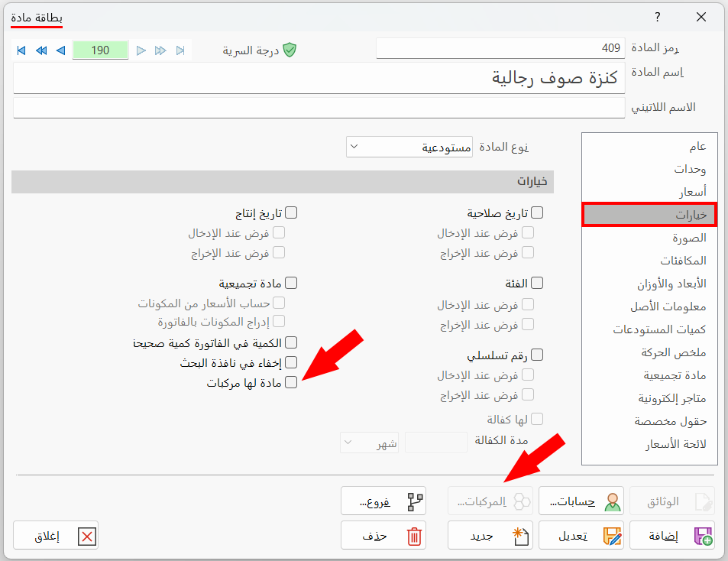Open the حسابات... accounts button
Screen dimensions: 728x561
(x=581, y=501)
